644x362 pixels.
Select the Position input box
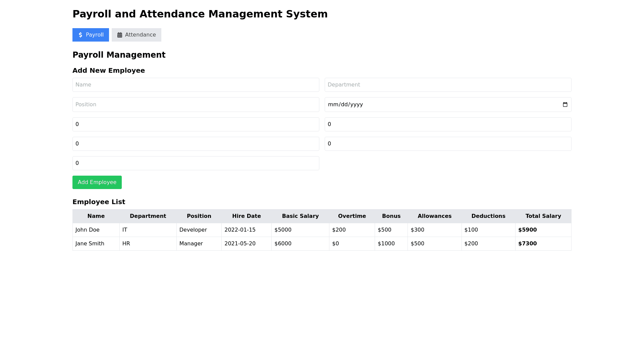point(196,105)
